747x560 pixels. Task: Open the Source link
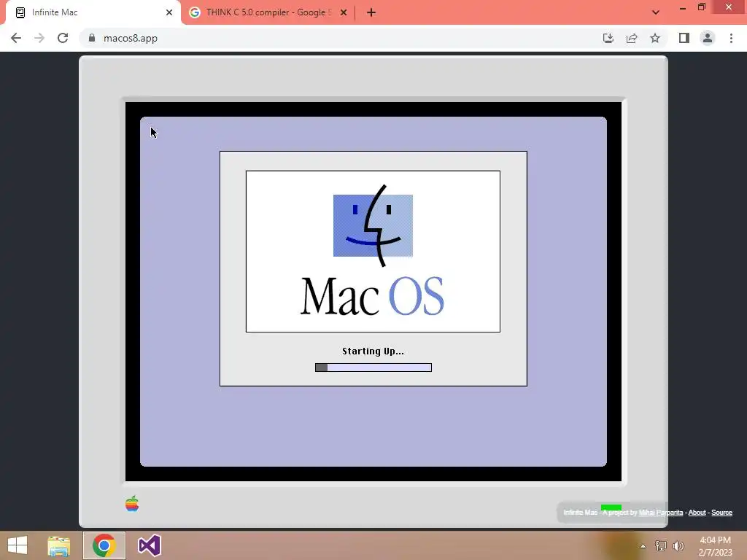click(721, 513)
